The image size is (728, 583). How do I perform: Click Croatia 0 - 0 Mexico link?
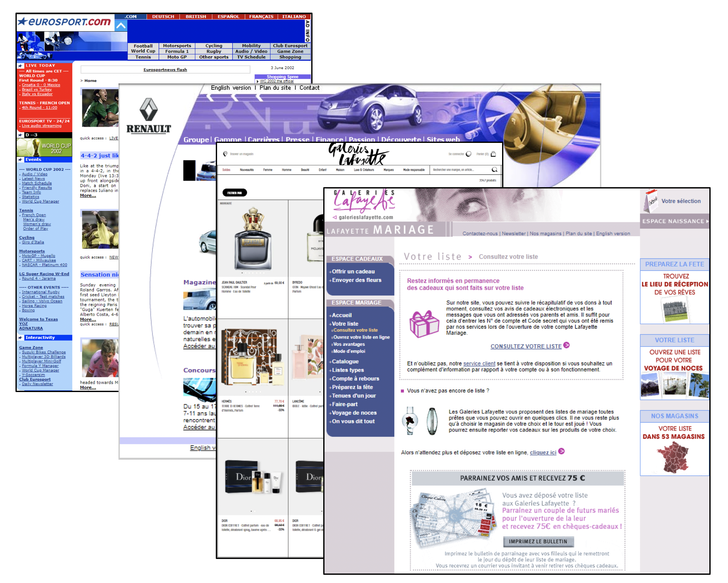pos(41,85)
